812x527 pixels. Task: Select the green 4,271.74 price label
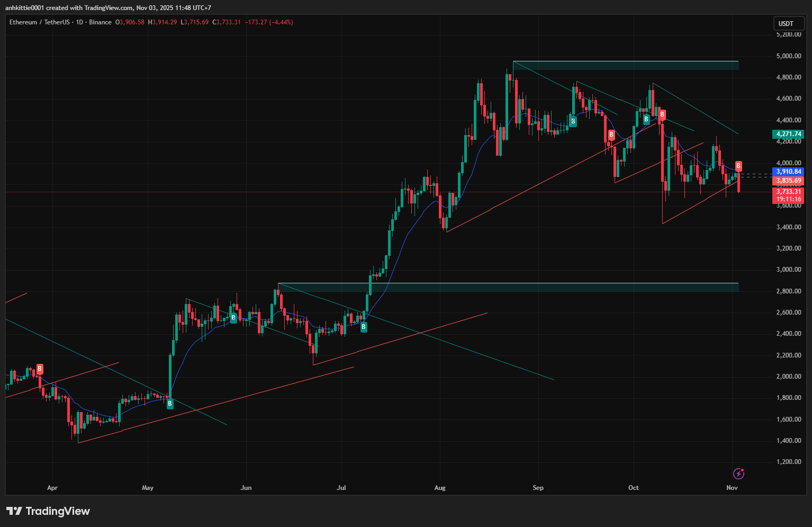click(x=788, y=134)
